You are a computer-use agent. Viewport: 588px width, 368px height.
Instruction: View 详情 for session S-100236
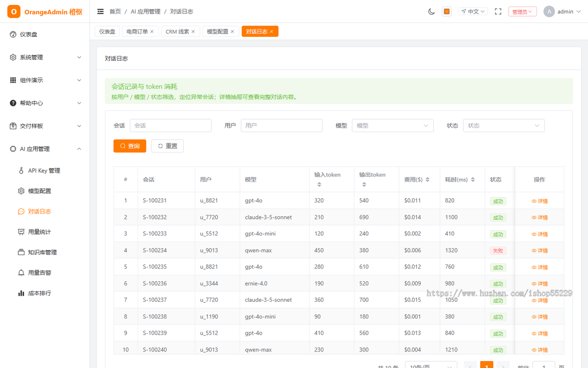click(539, 284)
